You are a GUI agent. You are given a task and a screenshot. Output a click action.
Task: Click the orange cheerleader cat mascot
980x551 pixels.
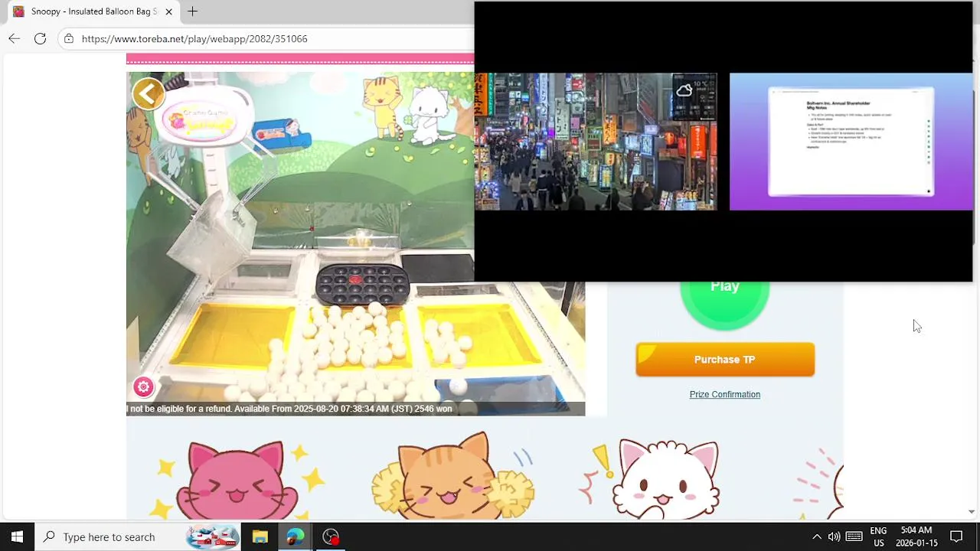click(452, 477)
